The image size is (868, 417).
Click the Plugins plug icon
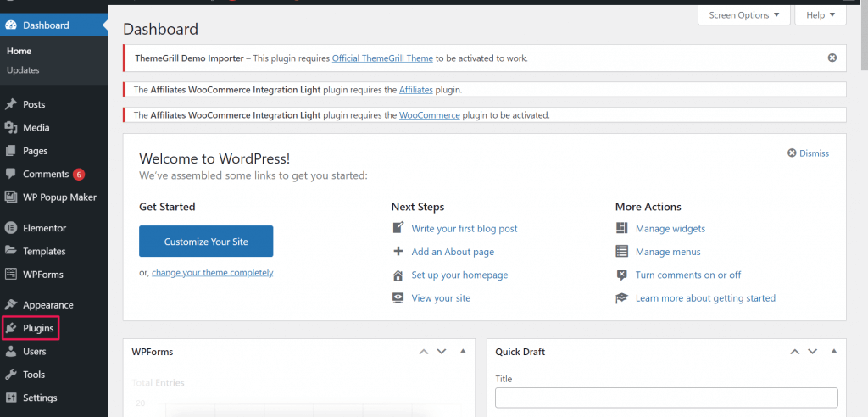coord(10,328)
